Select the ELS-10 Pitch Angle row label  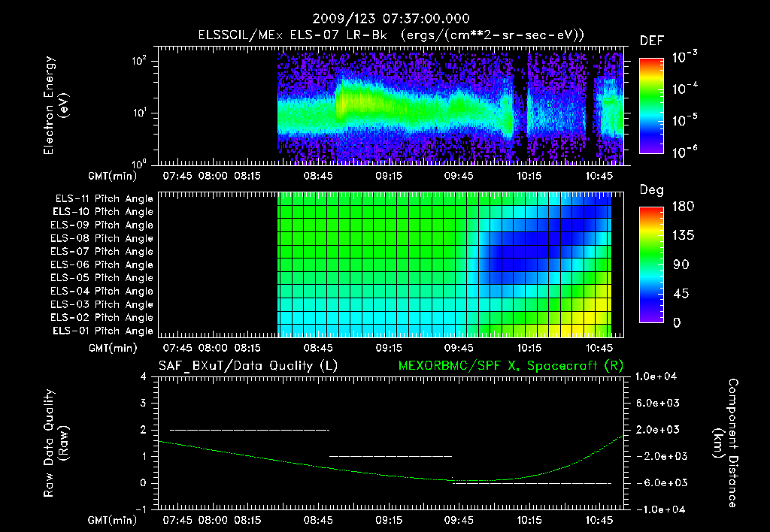coord(102,212)
